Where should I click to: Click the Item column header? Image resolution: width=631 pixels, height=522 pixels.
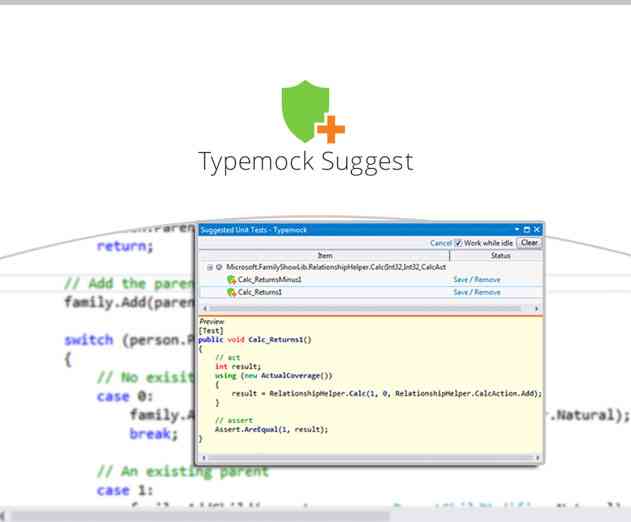324,256
